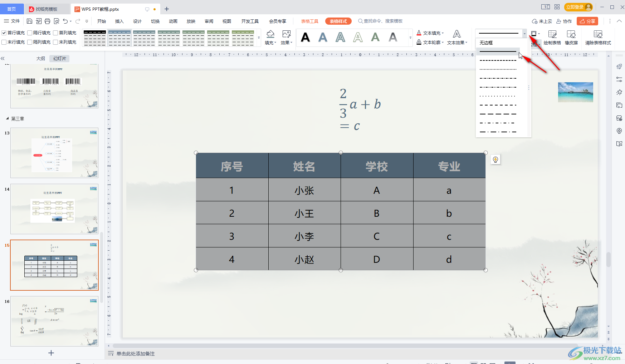Switch to the 大纲 outline view tab

41,58
